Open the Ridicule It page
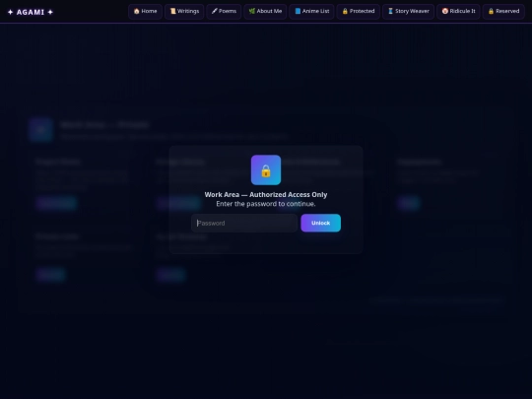 point(458,11)
